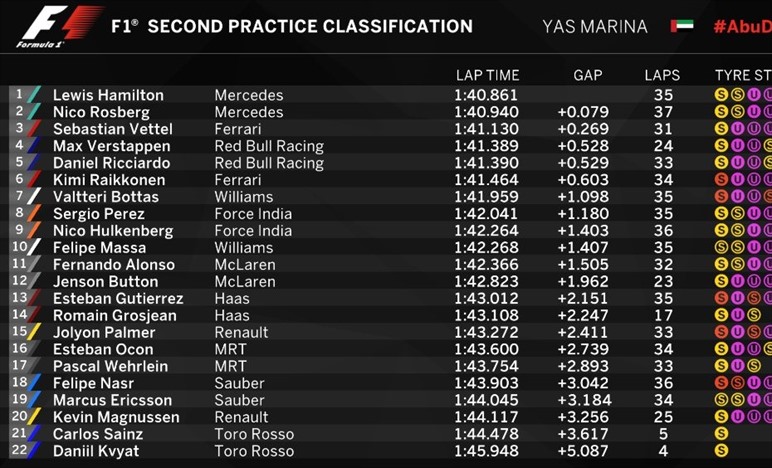Viewport: 772px width, 468px height.
Task: Click Pascal Wehrlein's last yellow tyre icon
Action: [x=754, y=366]
